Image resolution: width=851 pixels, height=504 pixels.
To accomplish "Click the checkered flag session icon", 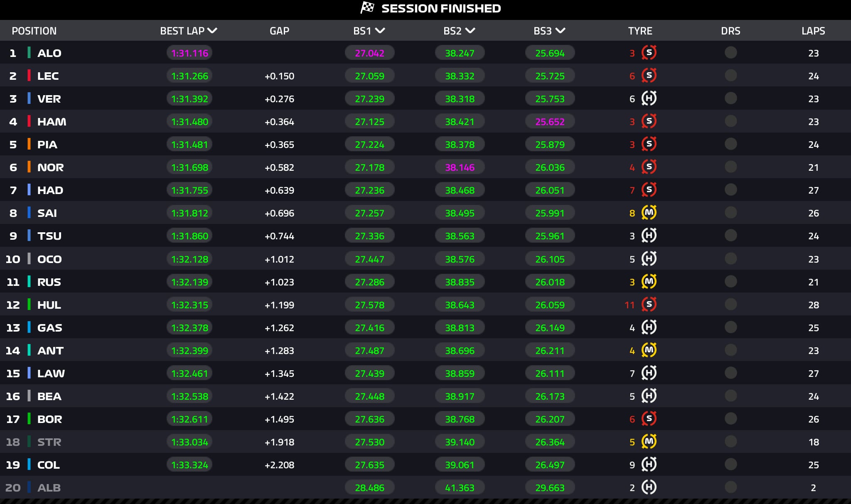I will (367, 8).
